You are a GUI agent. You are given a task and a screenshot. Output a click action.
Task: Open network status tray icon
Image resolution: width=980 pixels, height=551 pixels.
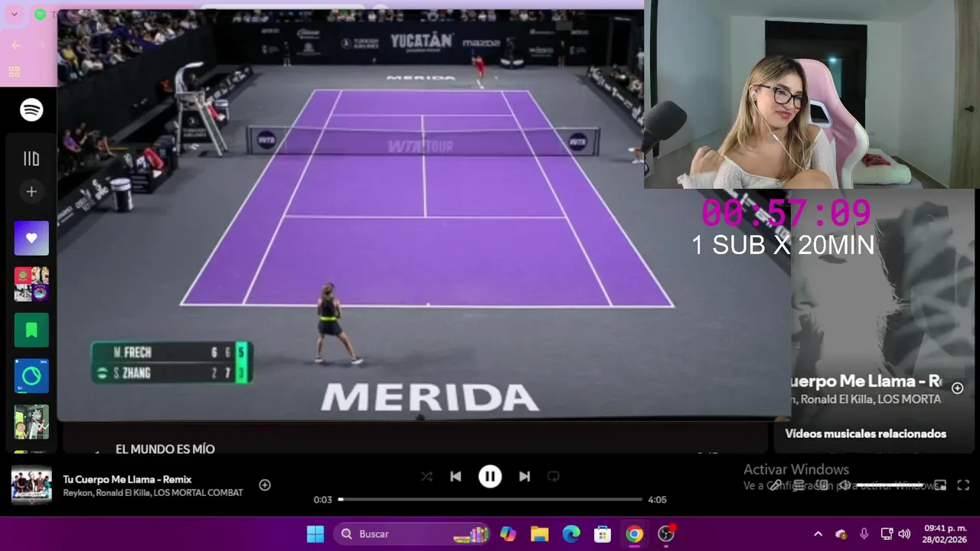click(887, 534)
